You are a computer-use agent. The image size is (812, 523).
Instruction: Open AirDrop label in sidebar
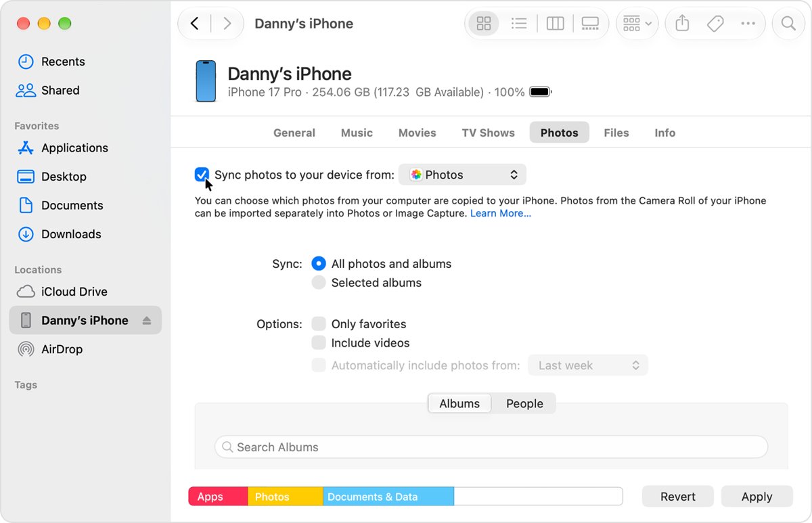tap(62, 349)
